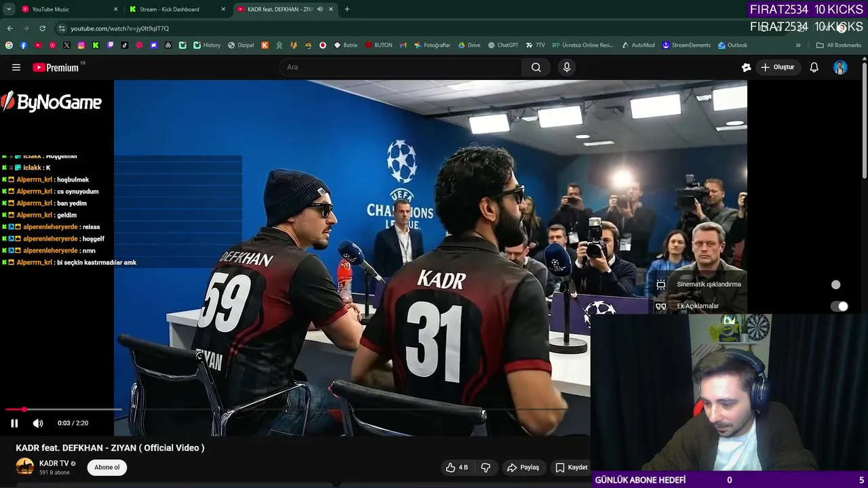868x488 pixels.
Task: Open the Twitch bookmark icon
Action: 111,45
